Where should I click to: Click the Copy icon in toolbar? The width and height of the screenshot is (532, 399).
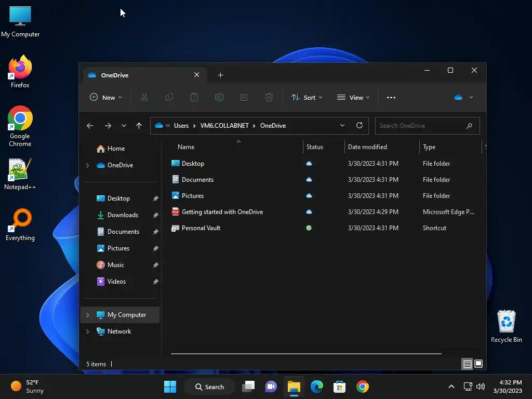pos(169,97)
